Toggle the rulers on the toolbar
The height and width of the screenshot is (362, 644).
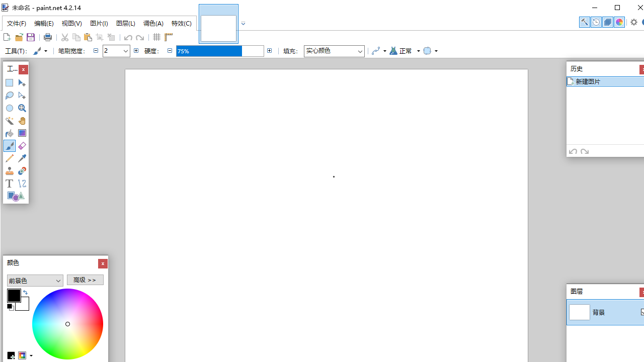169,37
